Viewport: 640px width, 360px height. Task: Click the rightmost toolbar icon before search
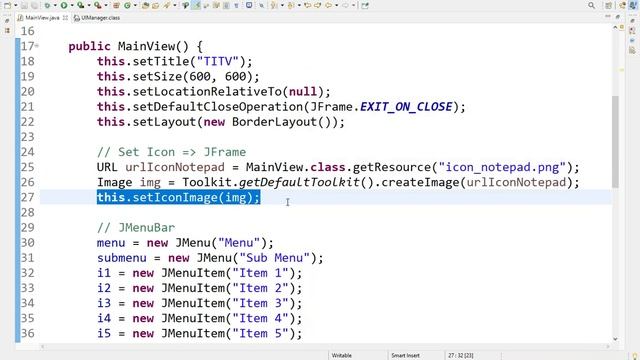(364, 5)
